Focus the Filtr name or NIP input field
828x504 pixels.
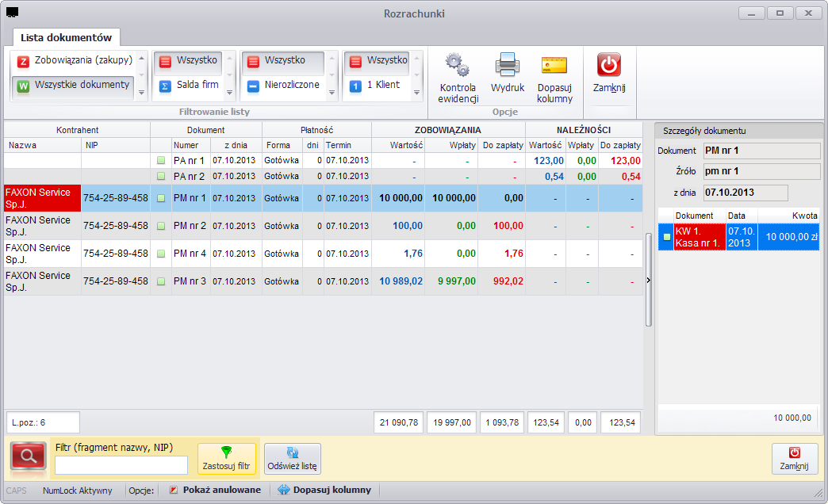pyautogui.click(x=121, y=465)
